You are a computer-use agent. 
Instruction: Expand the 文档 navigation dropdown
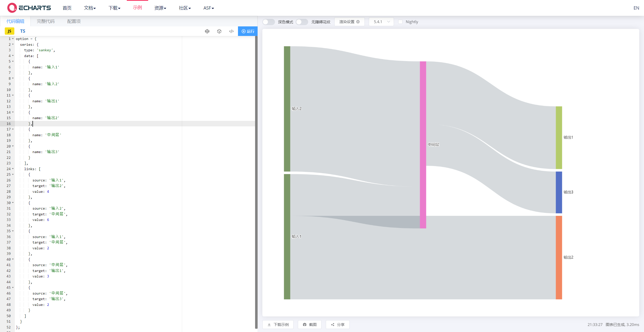click(90, 8)
